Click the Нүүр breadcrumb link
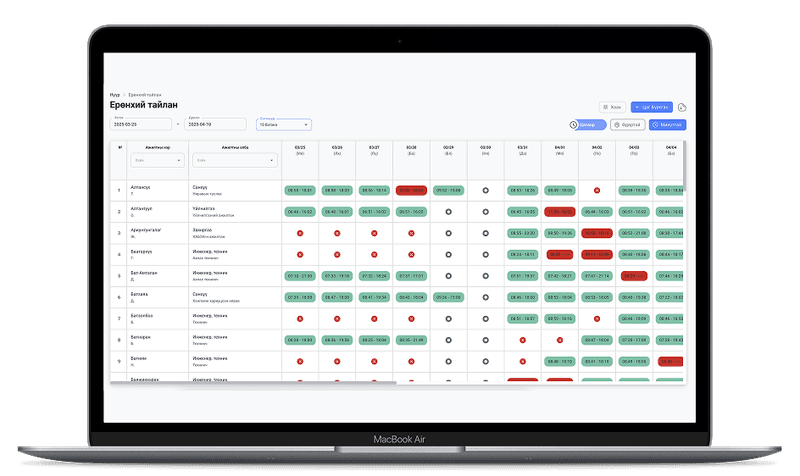Viewport: 800px width, 476px height. pyautogui.click(x=115, y=95)
